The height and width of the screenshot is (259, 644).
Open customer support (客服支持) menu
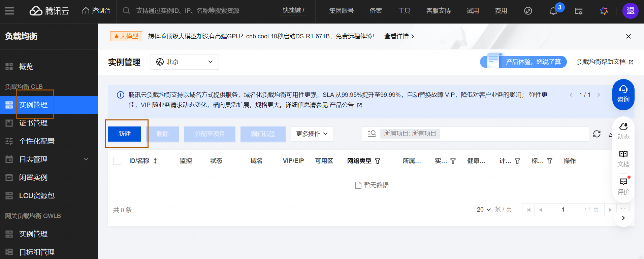438,11
